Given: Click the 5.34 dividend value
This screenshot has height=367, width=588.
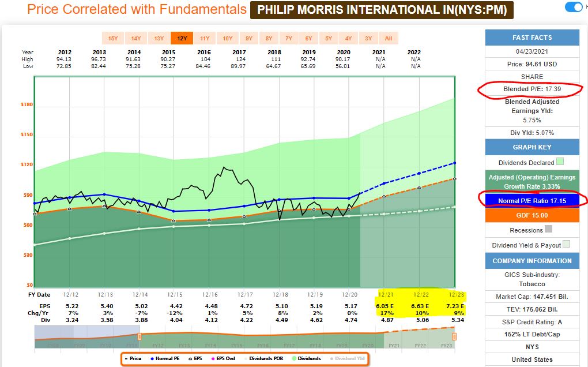Looking at the screenshot, I should point(458,320).
